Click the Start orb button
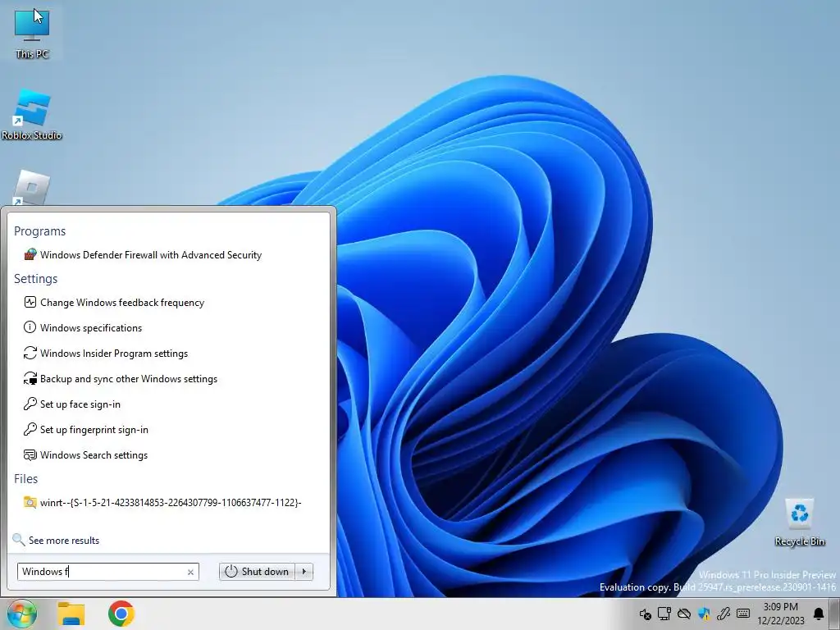 click(x=22, y=614)
